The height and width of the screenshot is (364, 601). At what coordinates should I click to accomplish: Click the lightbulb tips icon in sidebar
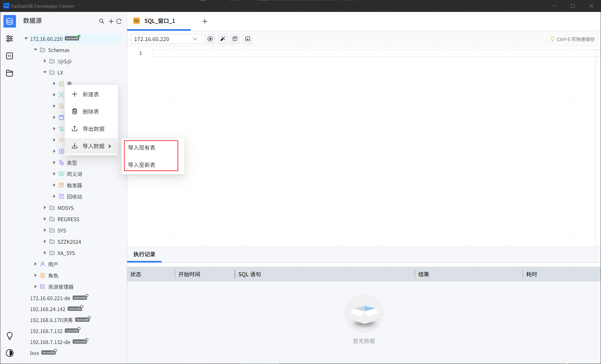pos(10,336)
